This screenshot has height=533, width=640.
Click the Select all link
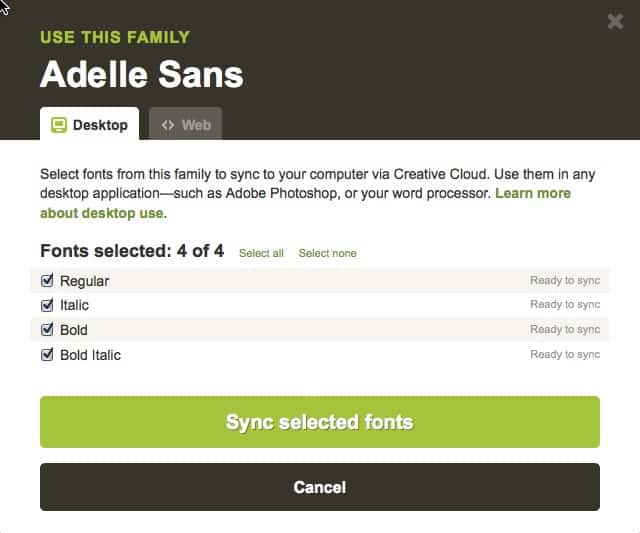(x=261, y=253)
